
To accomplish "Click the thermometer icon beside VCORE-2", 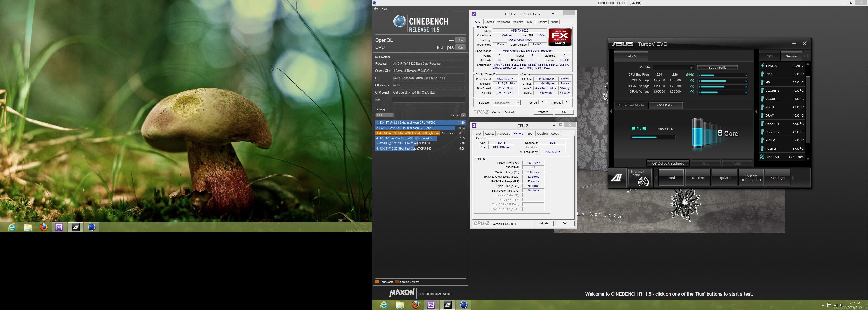I will [762, 99].
